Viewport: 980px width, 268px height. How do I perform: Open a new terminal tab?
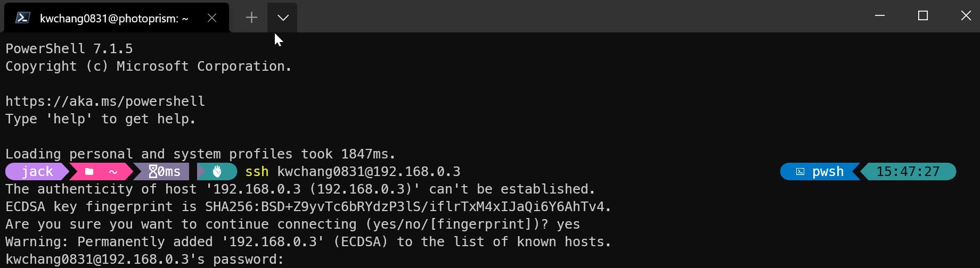[251, 18]
